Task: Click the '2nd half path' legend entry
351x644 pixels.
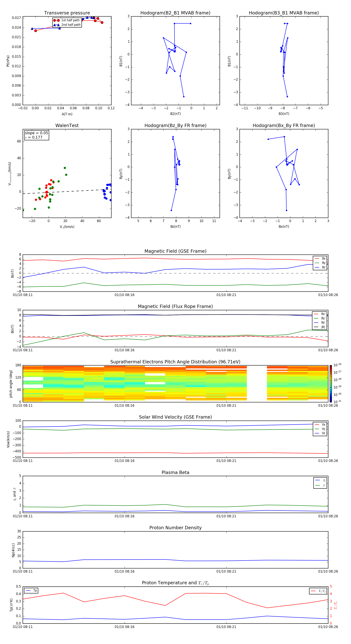Action: point(67,25)
